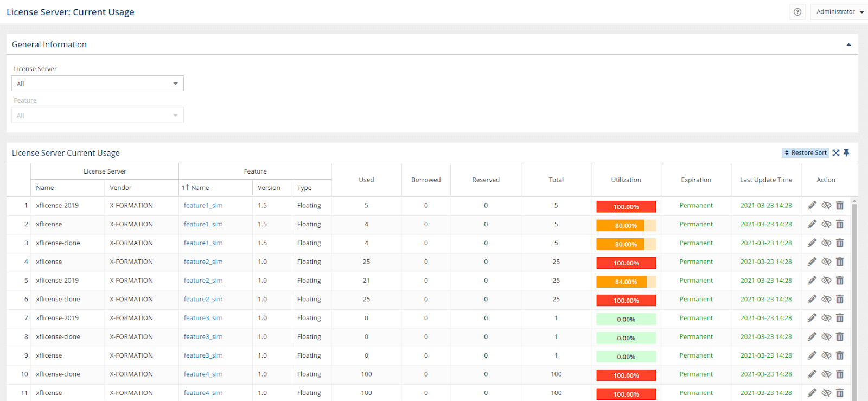This screenshot has width=868, height=401.
Task: Edit row 6 xflicense-clone feature2_sim
Action: pos(812,299)
